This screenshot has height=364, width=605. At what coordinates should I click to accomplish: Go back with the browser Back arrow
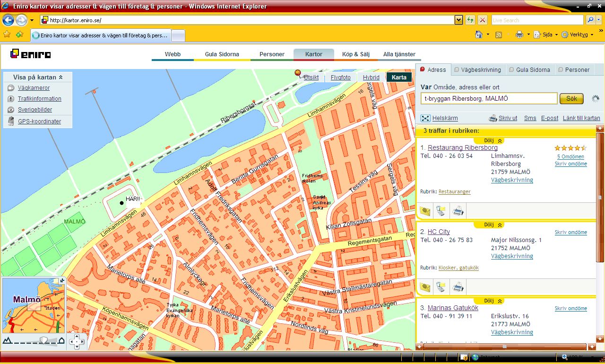[8, 20]
